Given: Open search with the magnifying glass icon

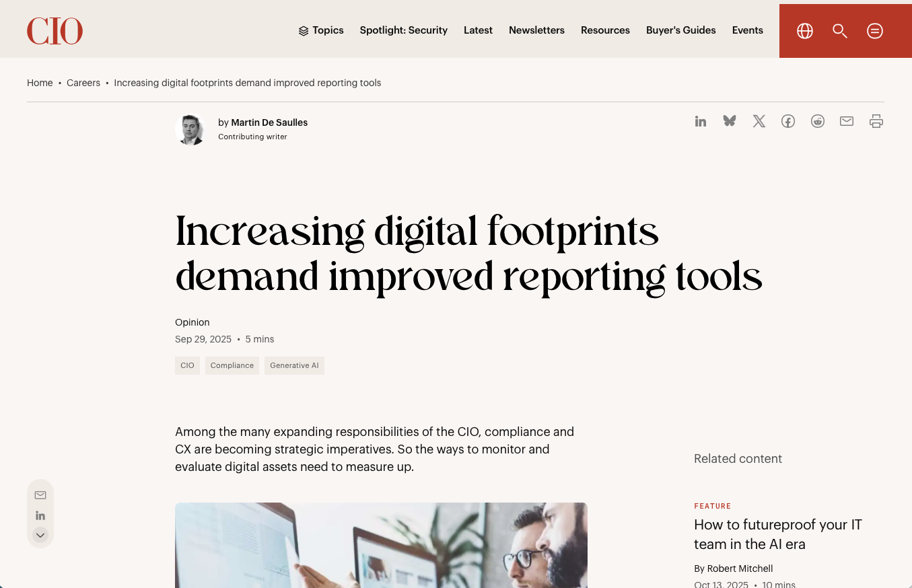Looking at the screenshot, I should pos(839,30).
